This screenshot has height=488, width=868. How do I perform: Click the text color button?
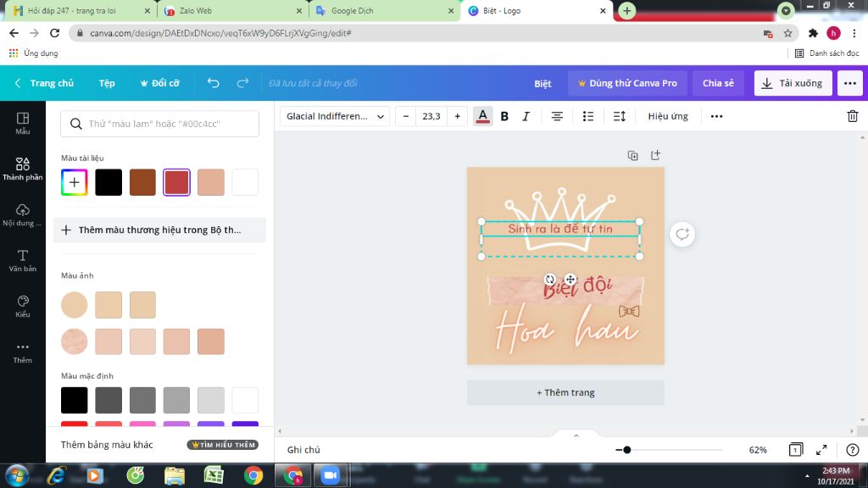482,116
